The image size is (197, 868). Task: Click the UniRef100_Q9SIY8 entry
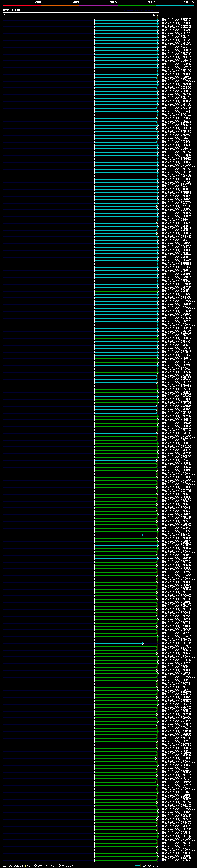pyautogui.click(x=177, y=846)
